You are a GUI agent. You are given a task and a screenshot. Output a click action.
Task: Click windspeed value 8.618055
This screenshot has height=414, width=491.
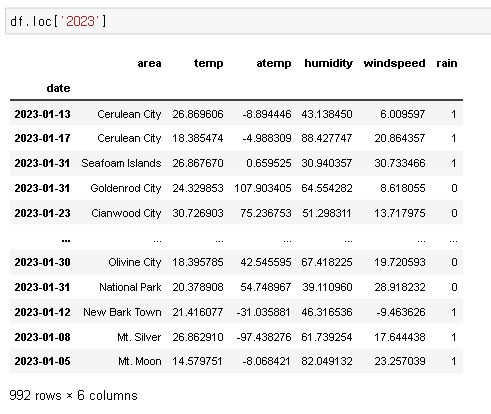coord(403,188)
